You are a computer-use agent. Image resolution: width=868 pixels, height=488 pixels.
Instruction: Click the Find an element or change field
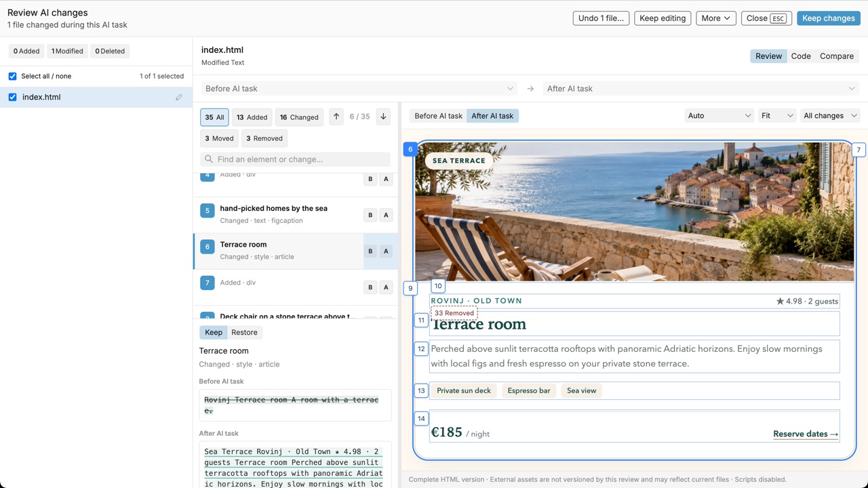pyautogui.click(x=296, y=159)
